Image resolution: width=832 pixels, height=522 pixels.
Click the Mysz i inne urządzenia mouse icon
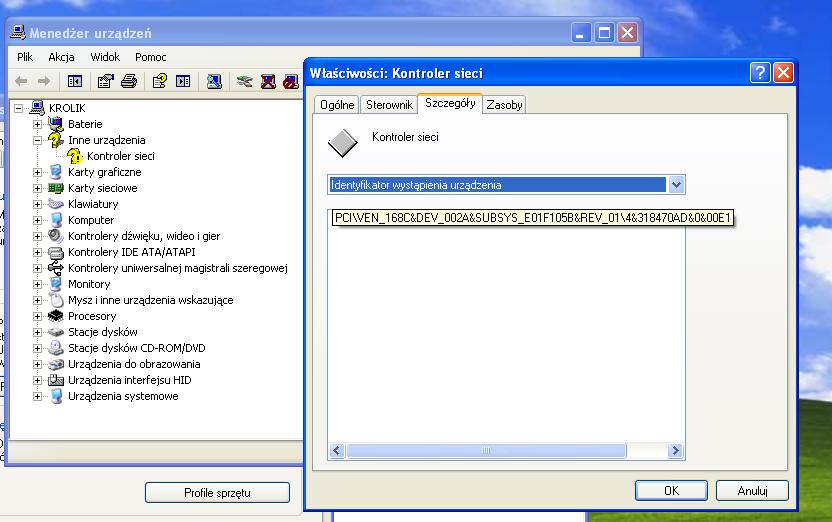[56, 300]
